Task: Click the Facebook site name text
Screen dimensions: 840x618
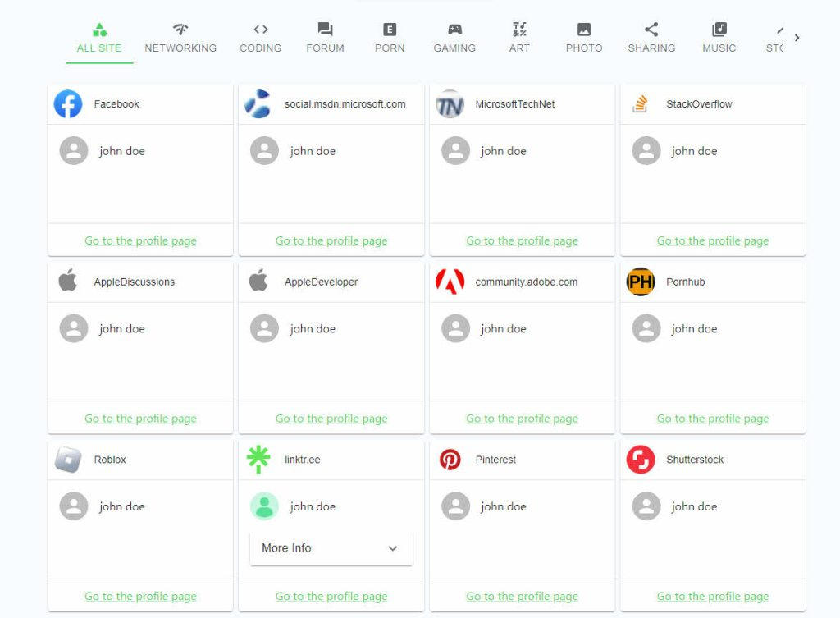Action: click(x=116, y=104)
